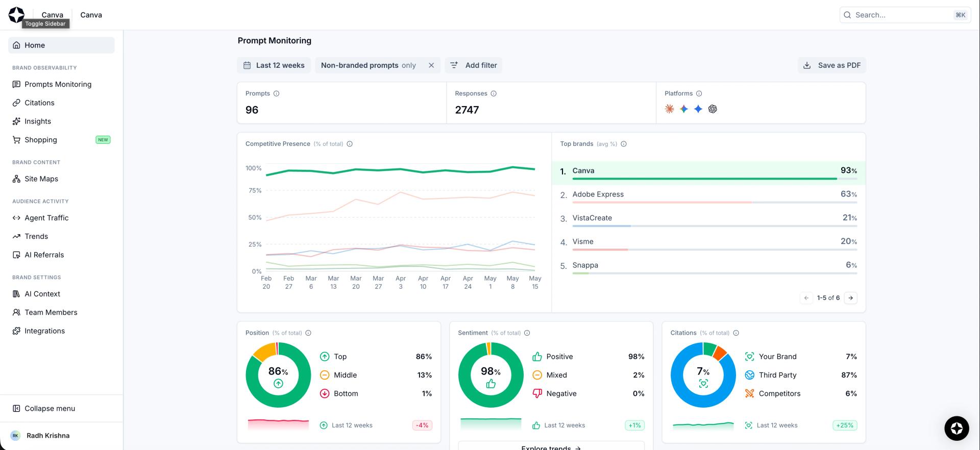Click Add filter button
The width and height of the screenshot is (980, 450).
(x=474, y=65)
